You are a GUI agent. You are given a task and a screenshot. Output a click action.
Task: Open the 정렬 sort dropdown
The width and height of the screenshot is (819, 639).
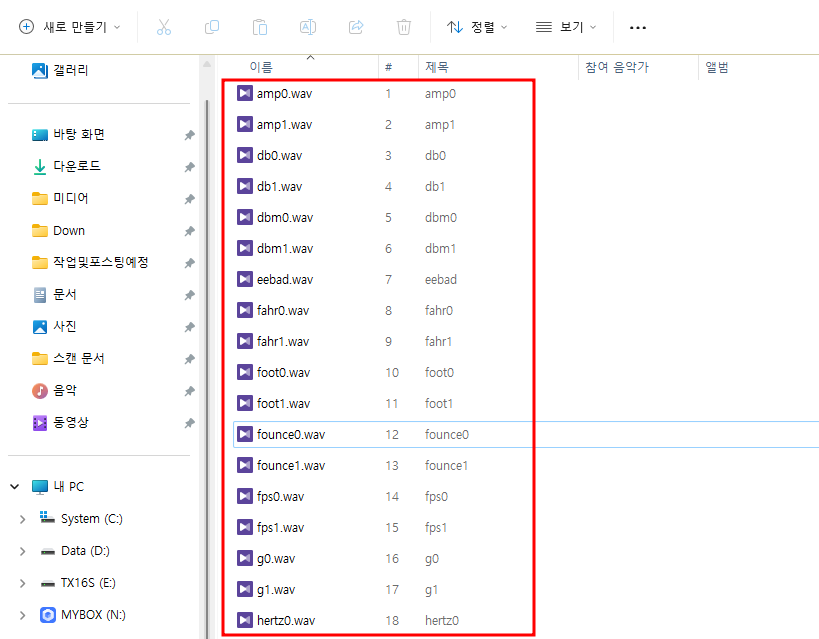pyautogui.click(x=477, y=27)
